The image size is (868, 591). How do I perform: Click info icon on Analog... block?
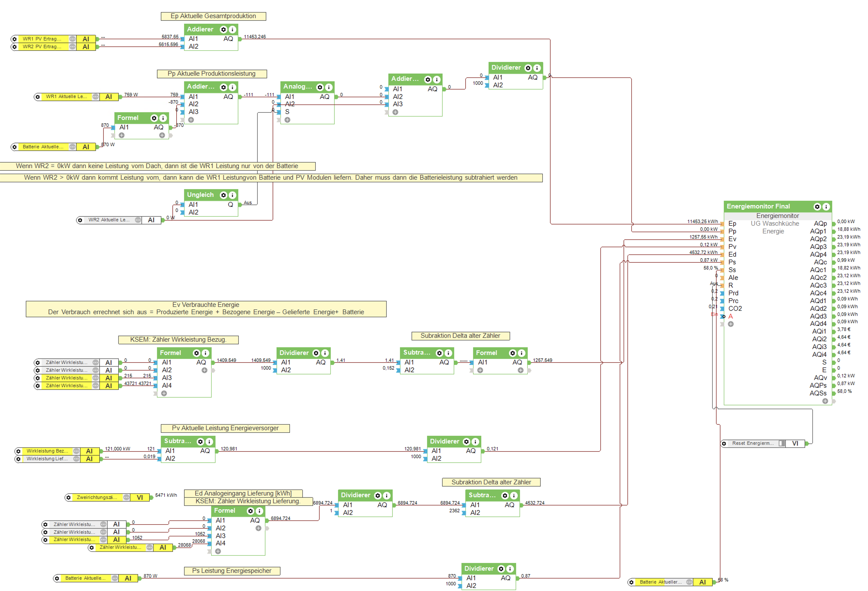(329, 87)
